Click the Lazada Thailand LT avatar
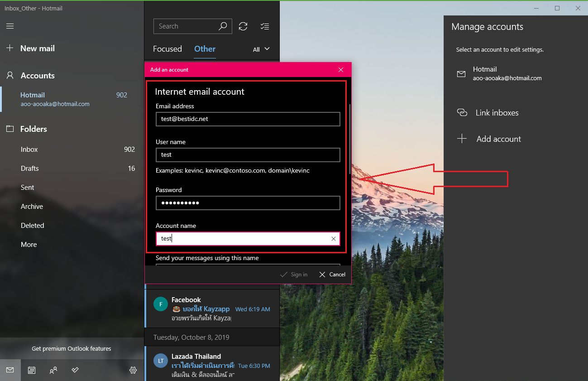The width and height of the screenshot is (588, 381). coord(161,361)
